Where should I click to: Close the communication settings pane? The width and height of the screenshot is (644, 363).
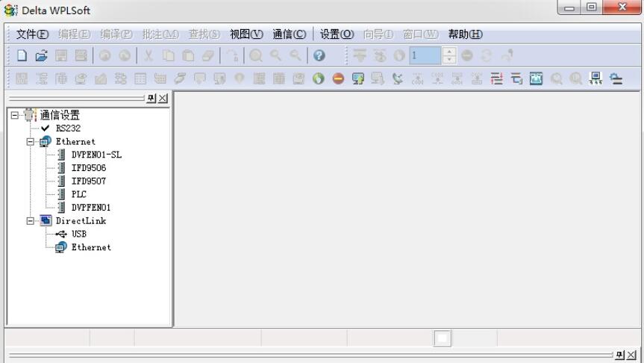163,98
